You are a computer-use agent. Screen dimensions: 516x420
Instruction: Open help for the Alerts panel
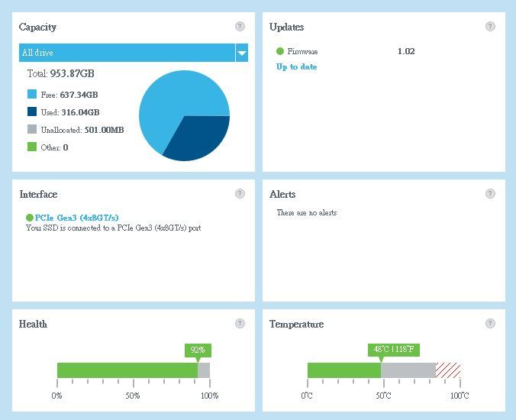click(x=490, y=193)
